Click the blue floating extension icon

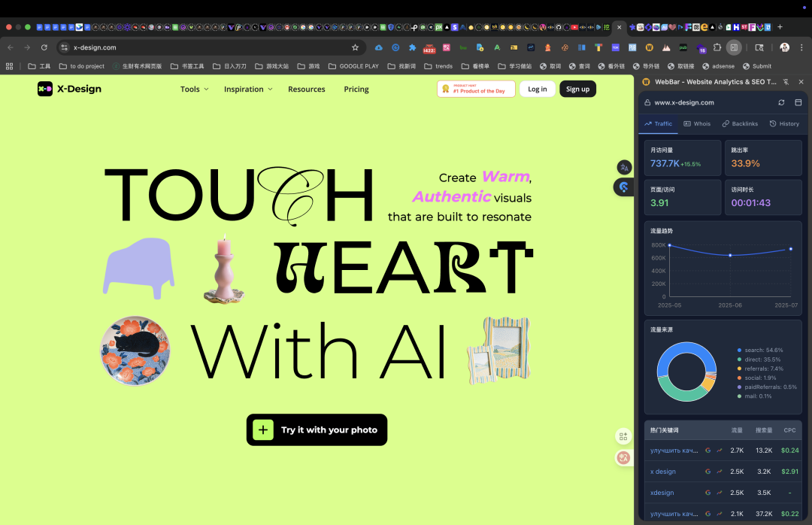click(623, 187)
